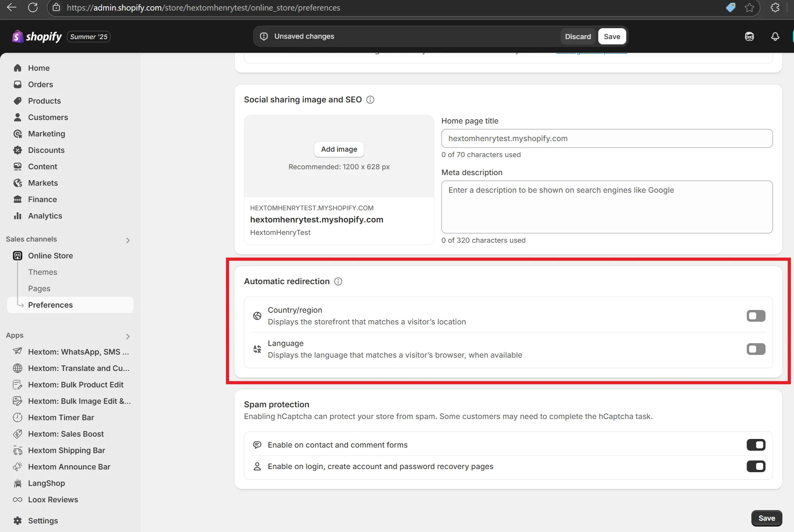The image size is (794, 532).
Task: Click the '0 of 320 characters used' text
Action: pos(483,240)
